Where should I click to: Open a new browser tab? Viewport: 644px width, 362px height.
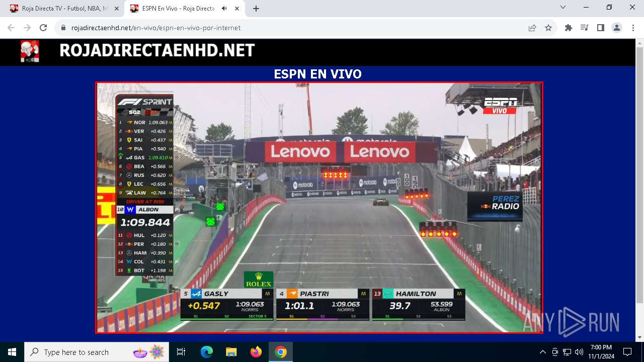click(256, 9)
